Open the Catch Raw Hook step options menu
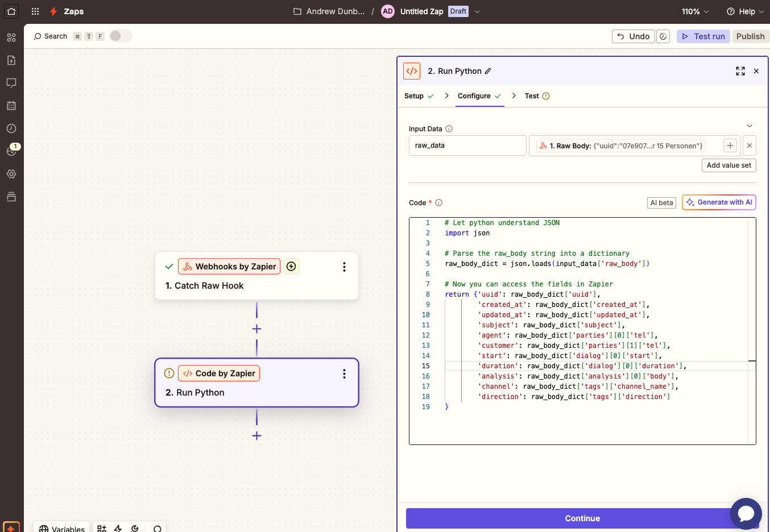This screenshot has height=532, width=770. tap(344, 267)
